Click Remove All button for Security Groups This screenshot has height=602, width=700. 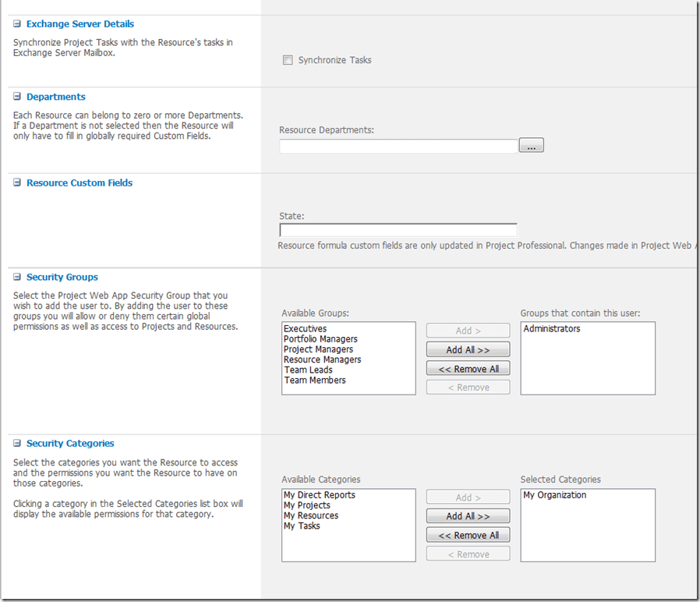[x=468, y=369]
